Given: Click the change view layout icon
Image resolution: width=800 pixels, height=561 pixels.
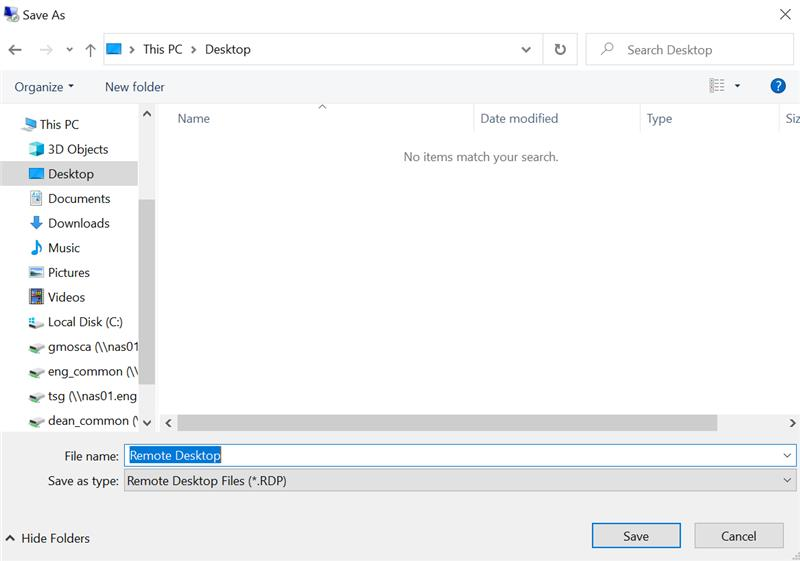Looking at the screenshot, I should click(x=717, y=86).
